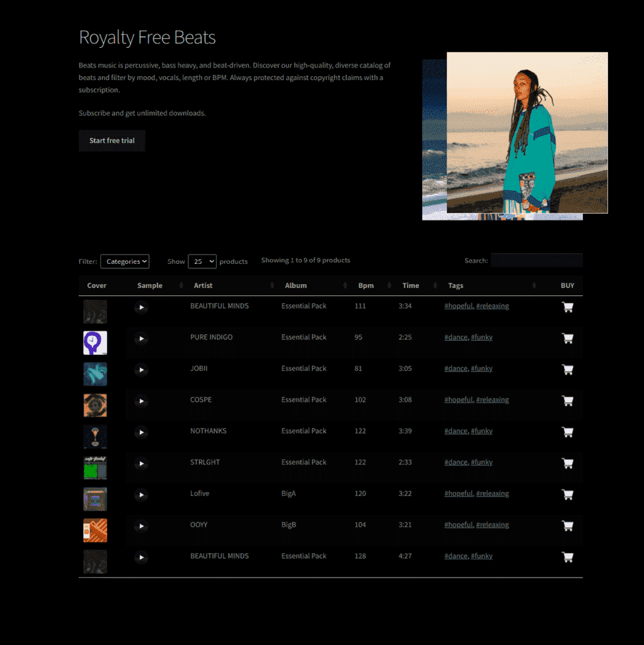Image resolution: width=644 pixels, height=645 pixels.
Task: Open the Categories filter dropdown
Action: tap(125, 261)
